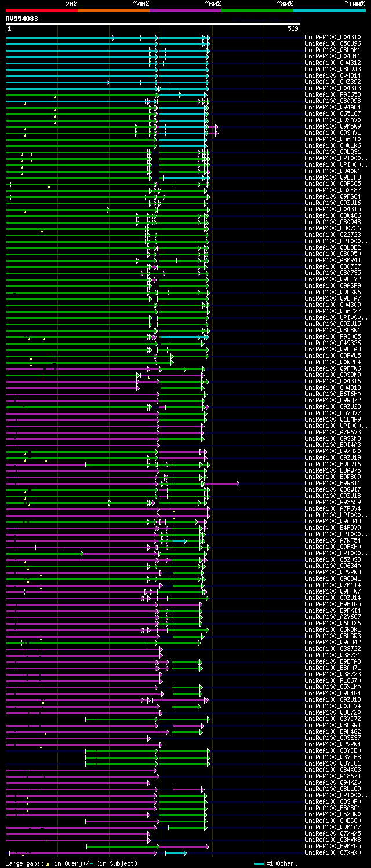The width and height of the screenshot is (371, 868).
Task: Select label UniRef100_O04309
Action: (x=333, y=305)
